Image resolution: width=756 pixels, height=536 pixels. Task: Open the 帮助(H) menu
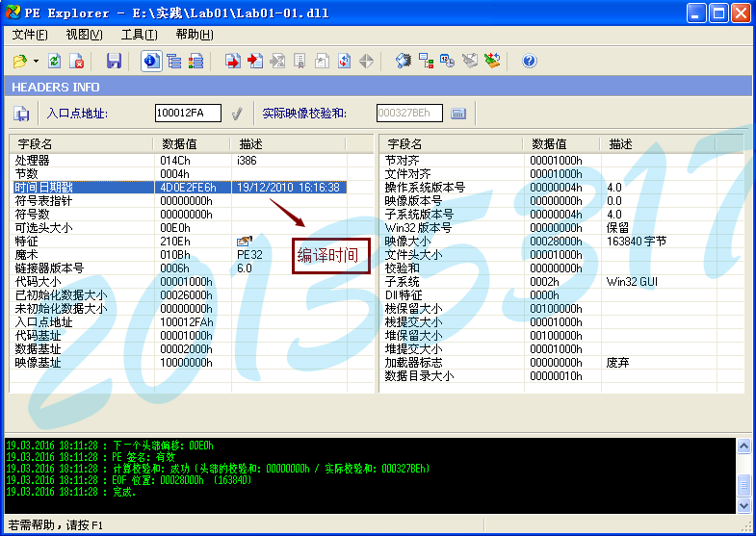coord(195,35)
